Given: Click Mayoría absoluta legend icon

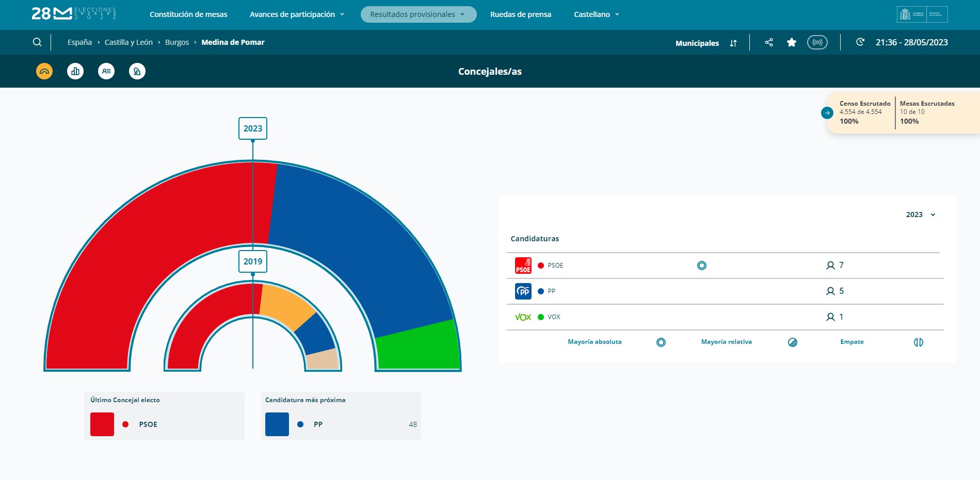Looking at the screenshot, I should tap(661, 342).
